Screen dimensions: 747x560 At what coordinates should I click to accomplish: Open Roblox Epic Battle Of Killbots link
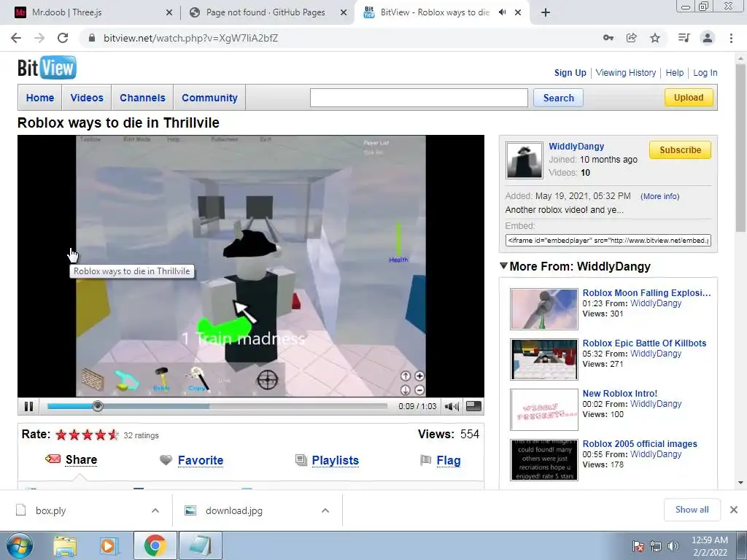[x=644, y=343]
